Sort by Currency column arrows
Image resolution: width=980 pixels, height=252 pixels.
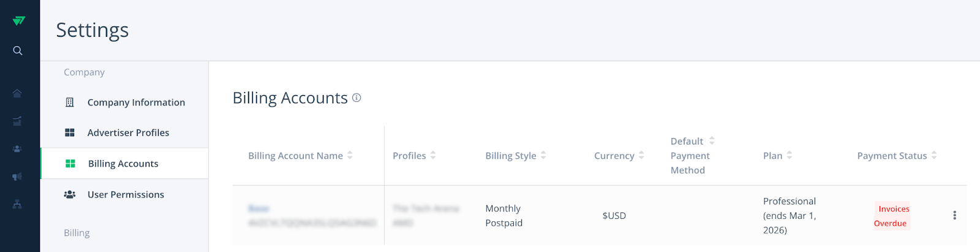(x=641, y=155)
